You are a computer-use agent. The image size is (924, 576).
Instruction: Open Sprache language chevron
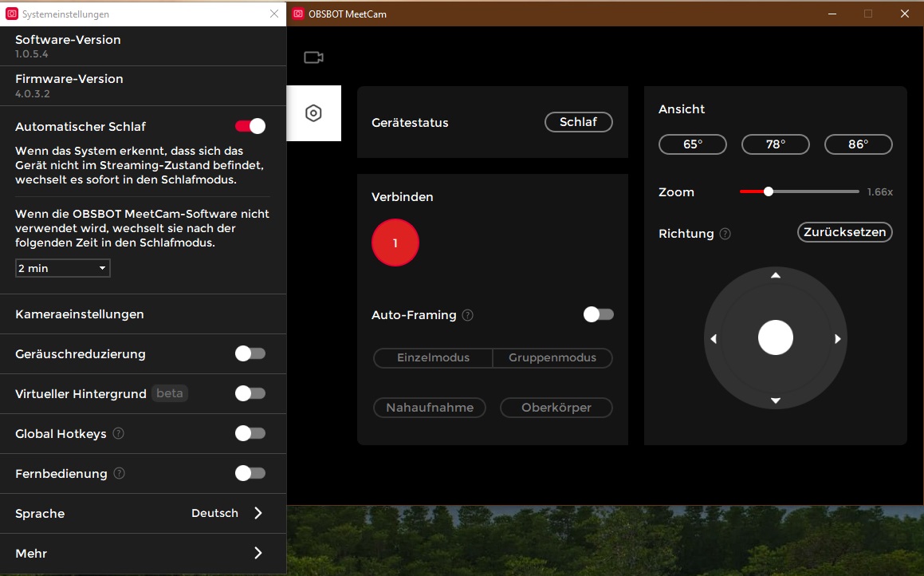(x=258, y=513)
